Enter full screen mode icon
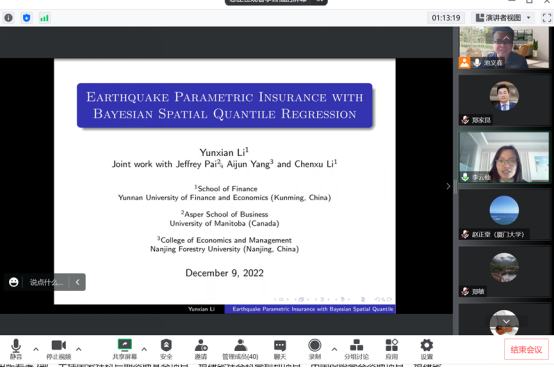 (547, 18)
